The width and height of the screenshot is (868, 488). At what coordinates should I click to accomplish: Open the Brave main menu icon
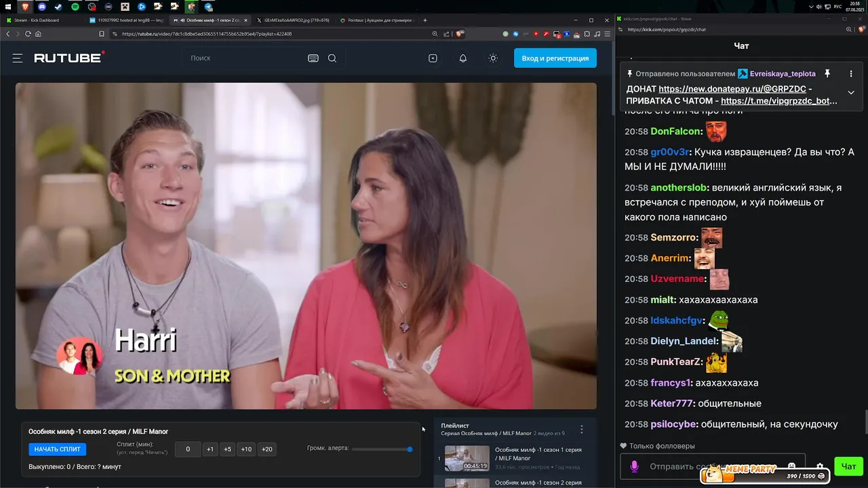(607, 34)
